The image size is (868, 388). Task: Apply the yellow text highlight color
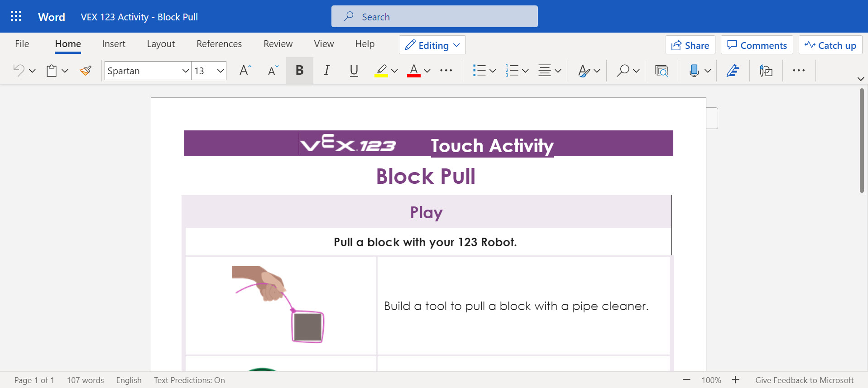click(381, 71)
